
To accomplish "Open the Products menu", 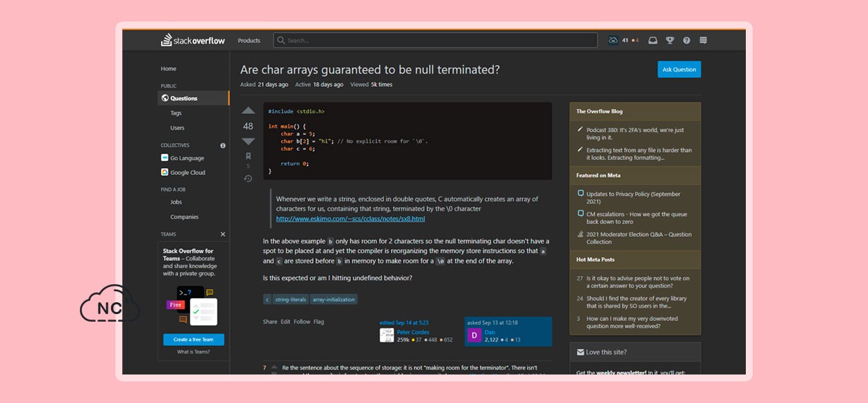I will [x=249, y=40].
